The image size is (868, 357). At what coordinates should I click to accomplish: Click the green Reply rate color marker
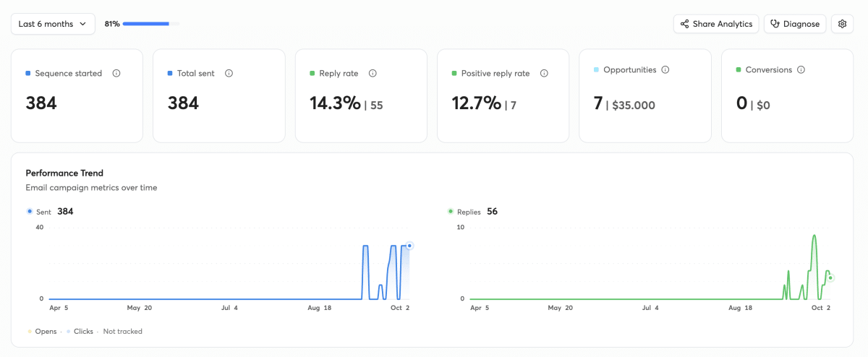(312, 73)
